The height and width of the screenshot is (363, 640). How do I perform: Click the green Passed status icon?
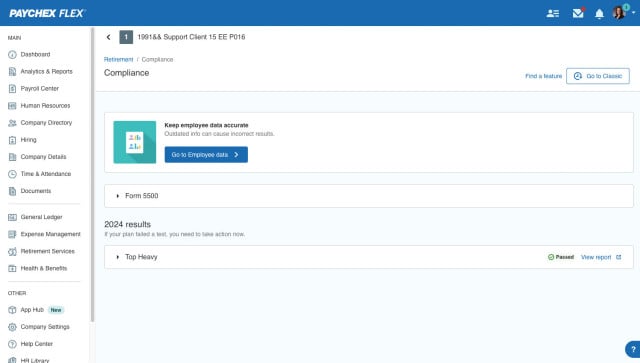tap(551, 257)
